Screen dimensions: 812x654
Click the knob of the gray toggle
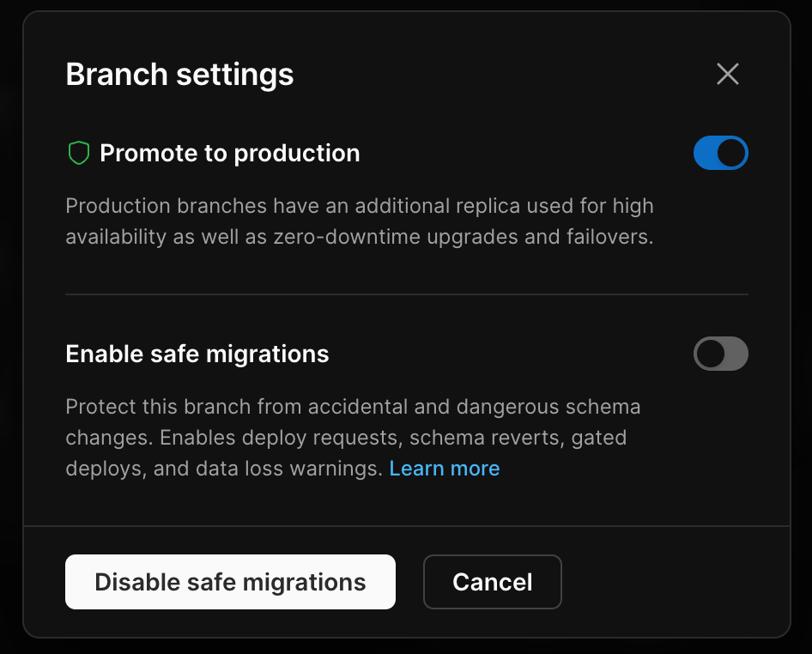point(710,354)
